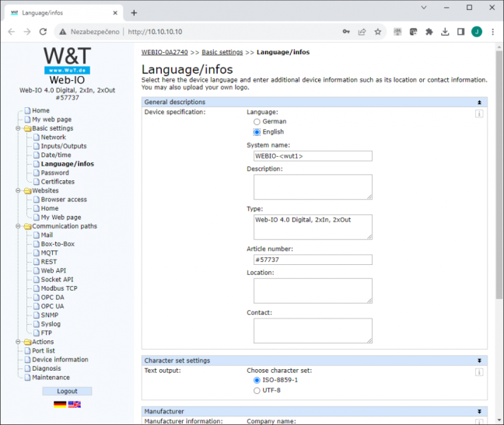Viewport: 504px width, 425px height.
Task: Open Maintenance page
Action: 51,377
